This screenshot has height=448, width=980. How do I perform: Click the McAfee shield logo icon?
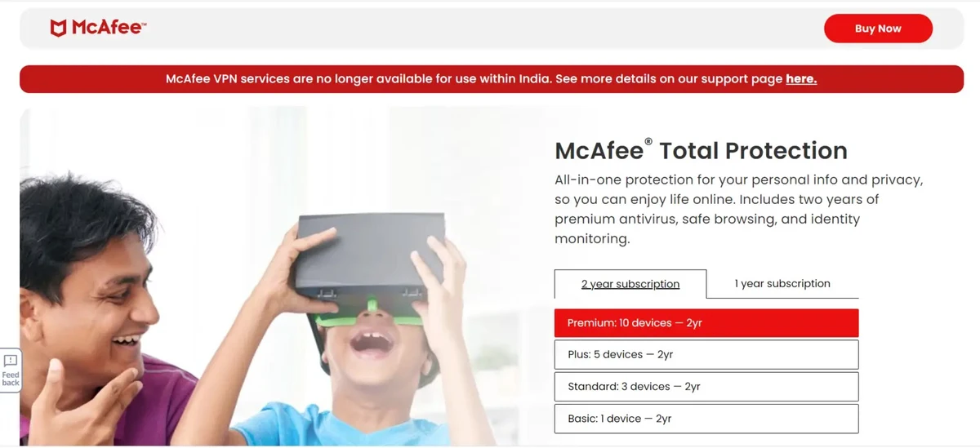[59, 28]
